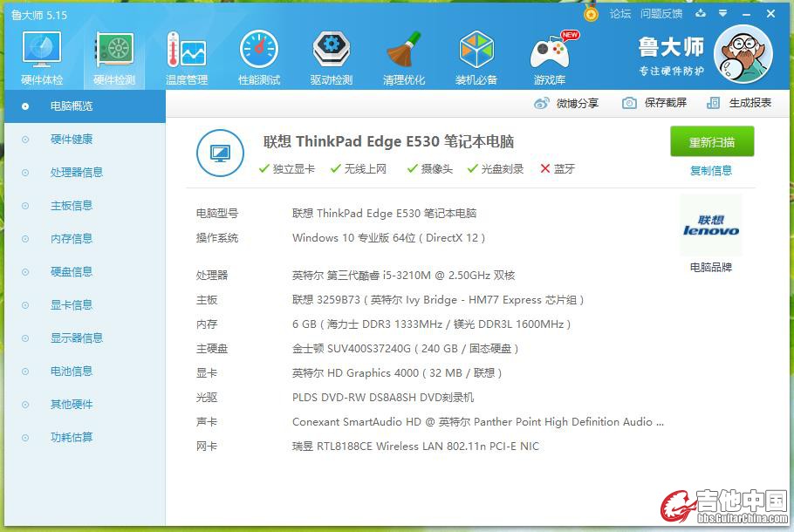Screen dimensions: 794x532
Task: Click 生成报表 to generate report
Action: tap(739, 103)
